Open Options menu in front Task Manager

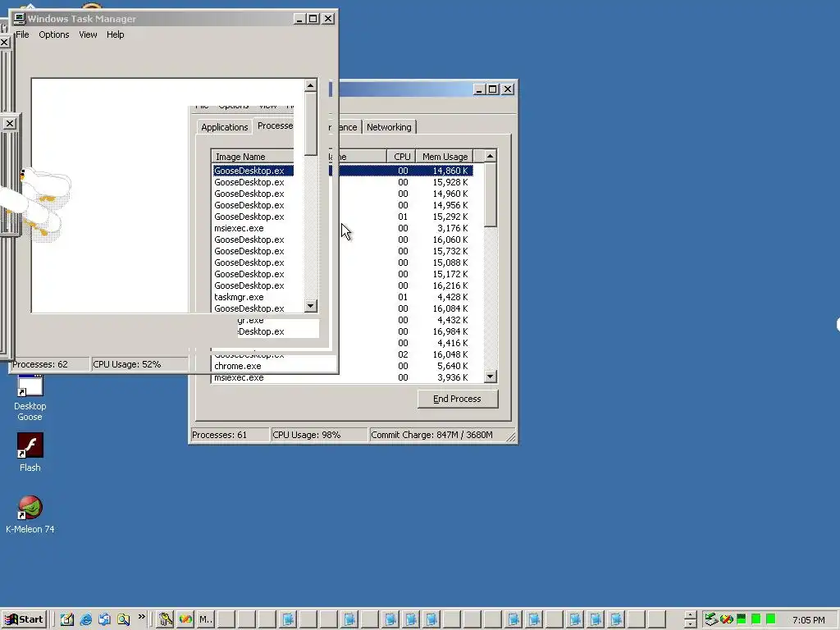53,34
